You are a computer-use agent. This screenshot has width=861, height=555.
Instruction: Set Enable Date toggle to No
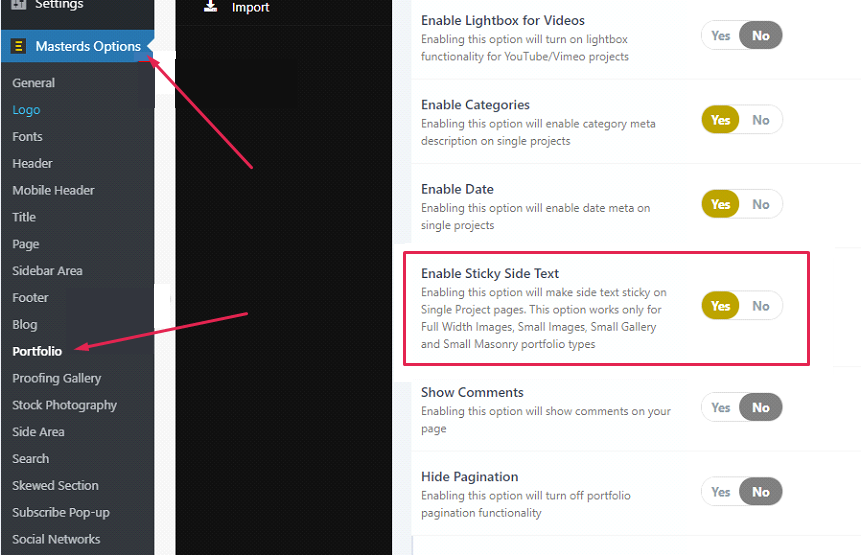pyautogui.click(x=761, y=205)
